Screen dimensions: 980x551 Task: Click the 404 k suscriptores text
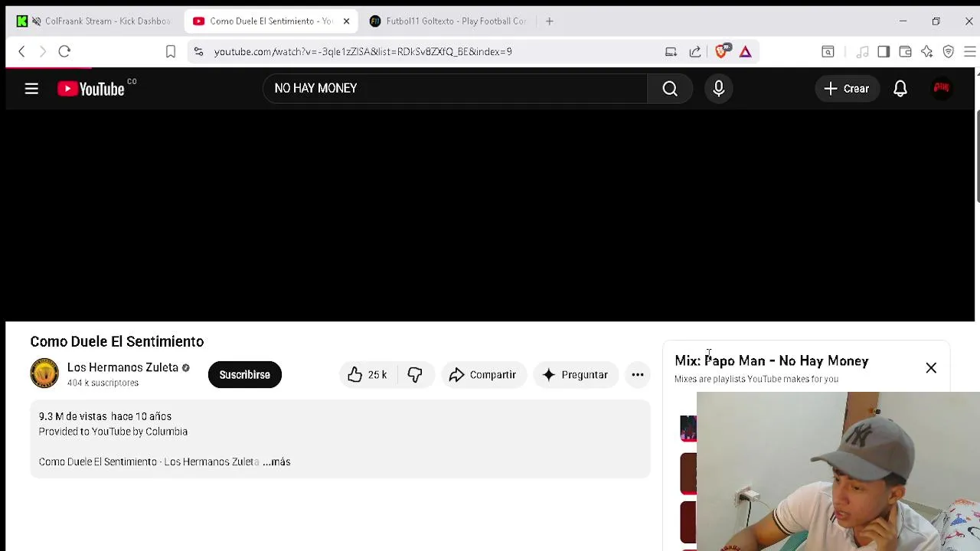103,383
